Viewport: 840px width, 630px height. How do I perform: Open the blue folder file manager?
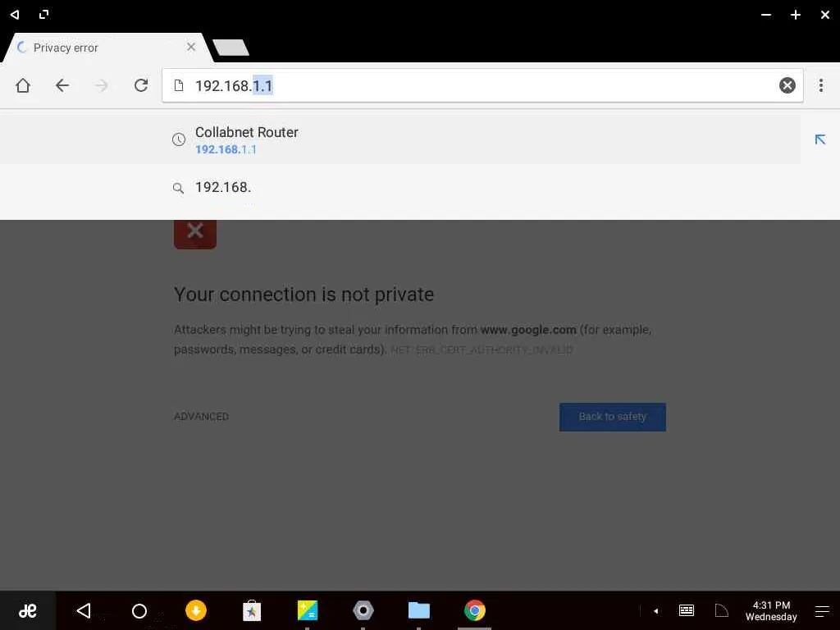tap(419, 610)
